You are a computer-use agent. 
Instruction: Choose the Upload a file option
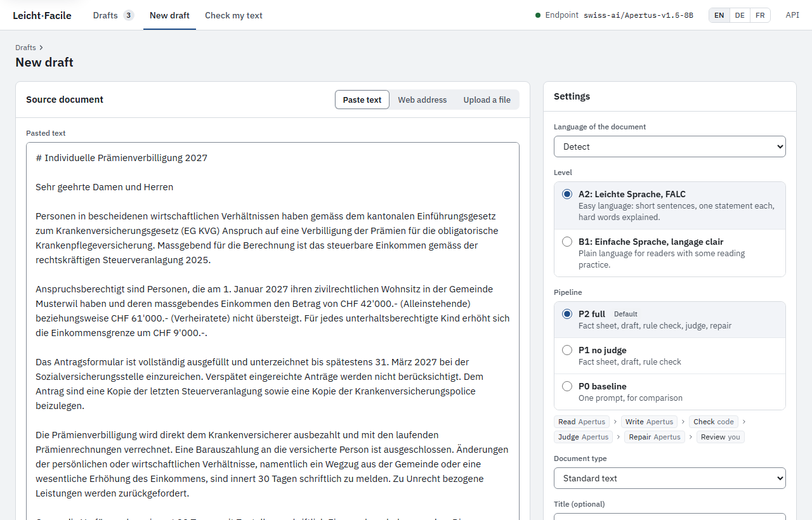pyautogui.click(x=487, y=100)
